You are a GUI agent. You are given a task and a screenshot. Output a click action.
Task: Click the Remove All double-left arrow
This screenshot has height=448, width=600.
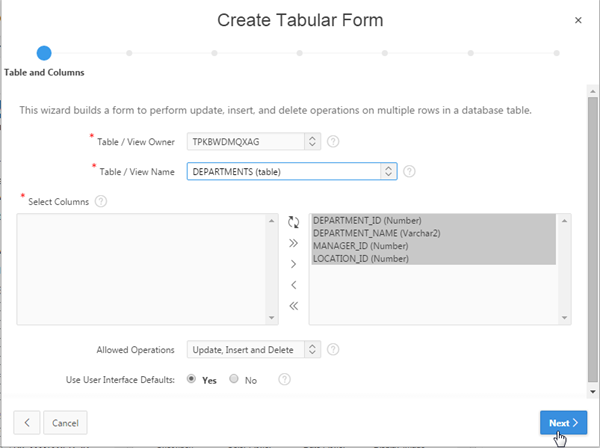pyautogui.click(x=293, y=306)
